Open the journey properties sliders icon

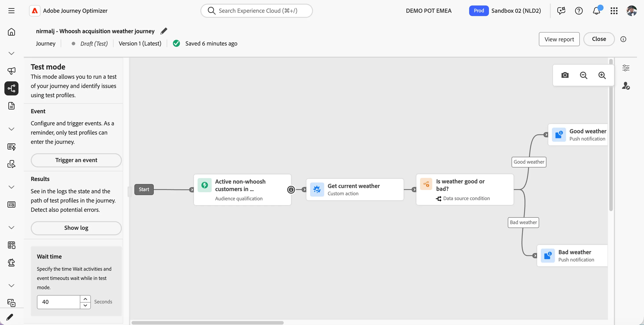tap(626, 68)
